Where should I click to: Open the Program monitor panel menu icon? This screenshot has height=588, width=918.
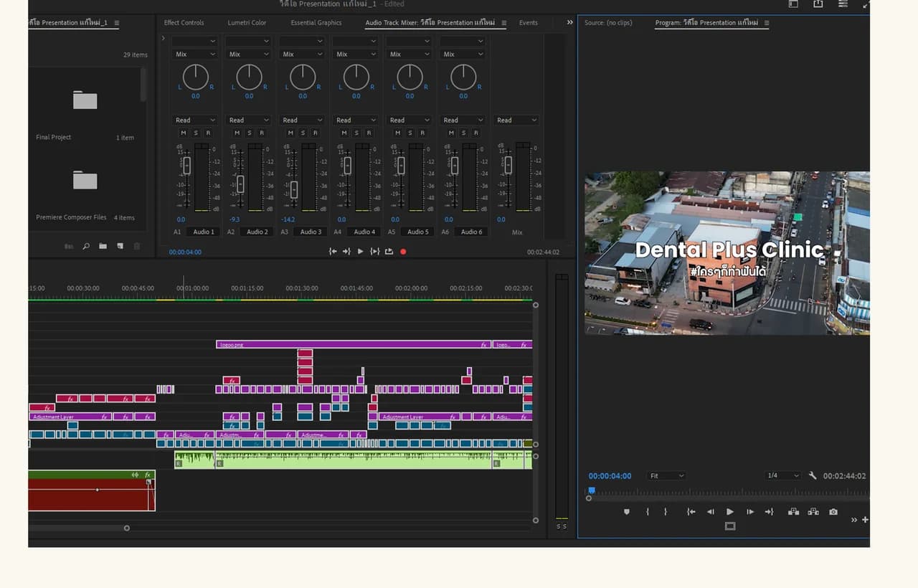(767, 23)
